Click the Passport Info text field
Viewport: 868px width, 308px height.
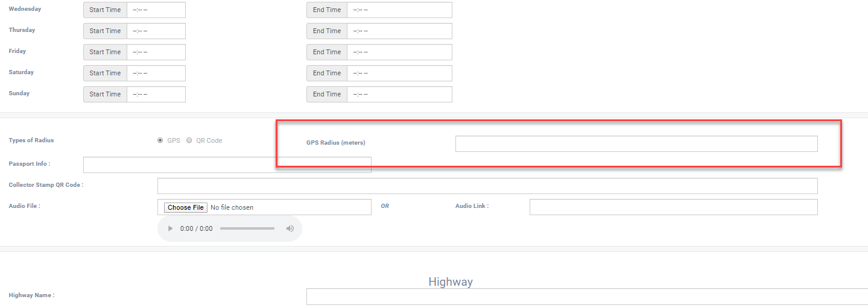tap(227, 165)
